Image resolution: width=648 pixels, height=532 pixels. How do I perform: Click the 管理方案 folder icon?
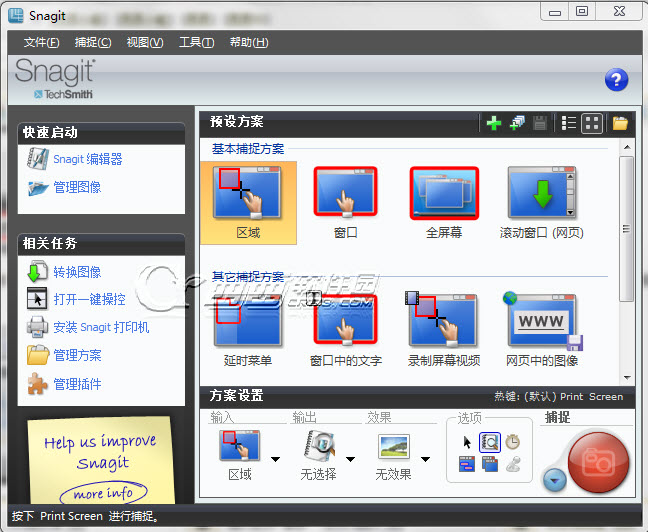tap(38, 355)
